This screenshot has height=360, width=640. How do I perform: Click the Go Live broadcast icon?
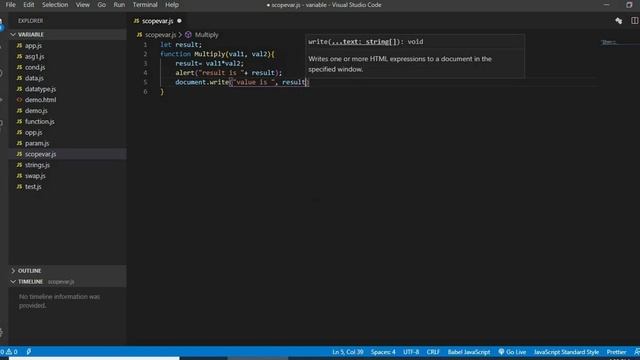[501, 352]
